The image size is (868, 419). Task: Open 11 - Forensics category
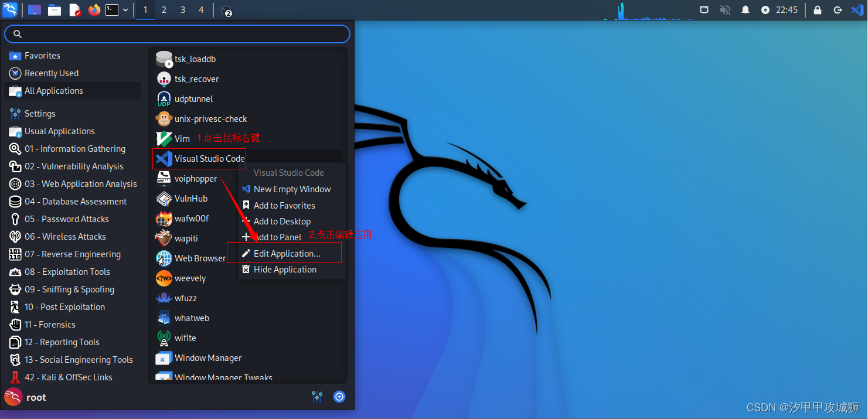click(73, 325)
